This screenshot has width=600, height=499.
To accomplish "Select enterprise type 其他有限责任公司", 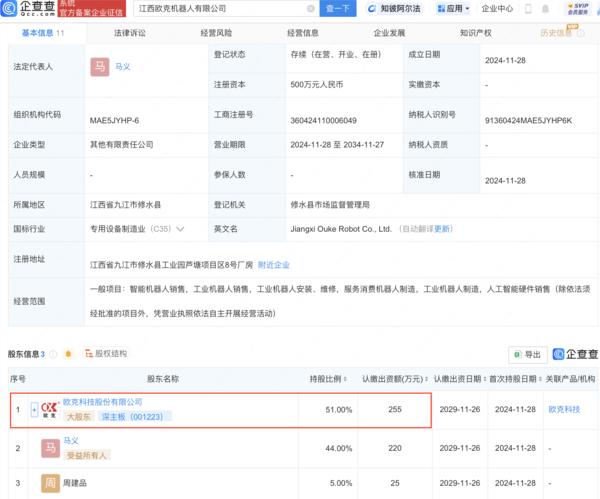I will pos(121,145).
